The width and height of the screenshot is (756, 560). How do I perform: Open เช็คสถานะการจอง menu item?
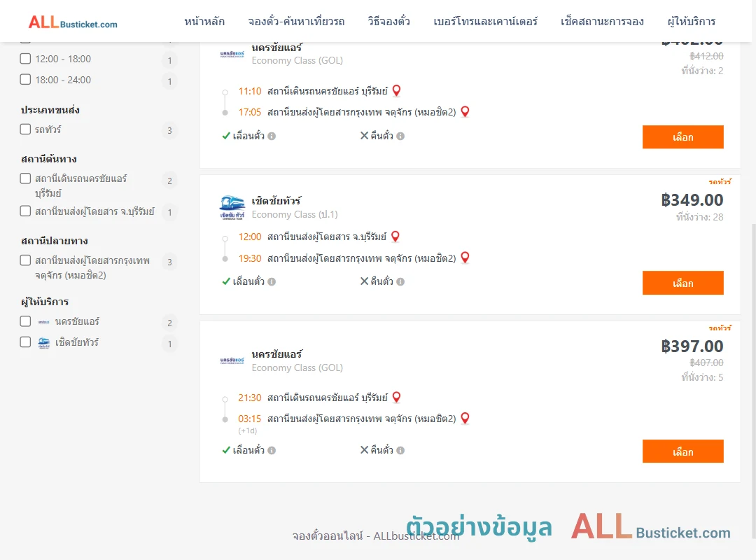coord(602,22)
